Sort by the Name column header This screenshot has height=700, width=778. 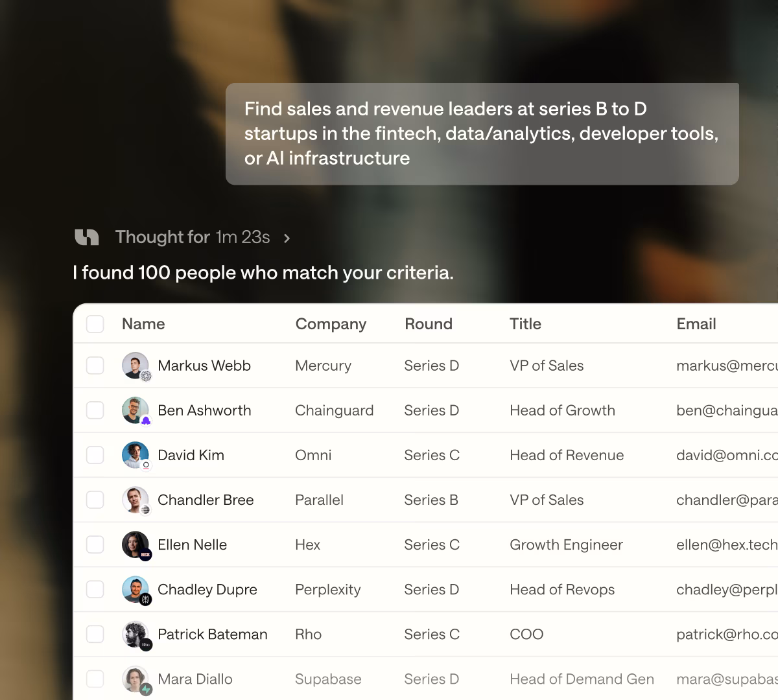143,324
